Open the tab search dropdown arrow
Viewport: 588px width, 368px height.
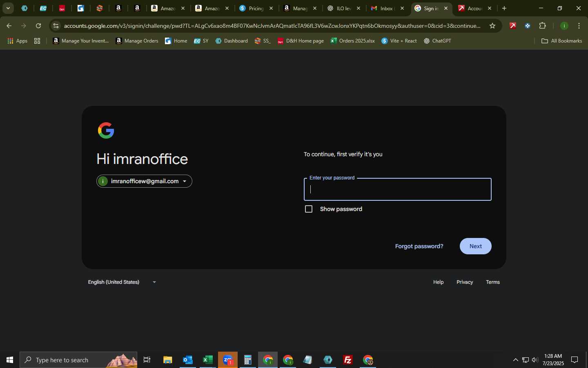point(8,8)
